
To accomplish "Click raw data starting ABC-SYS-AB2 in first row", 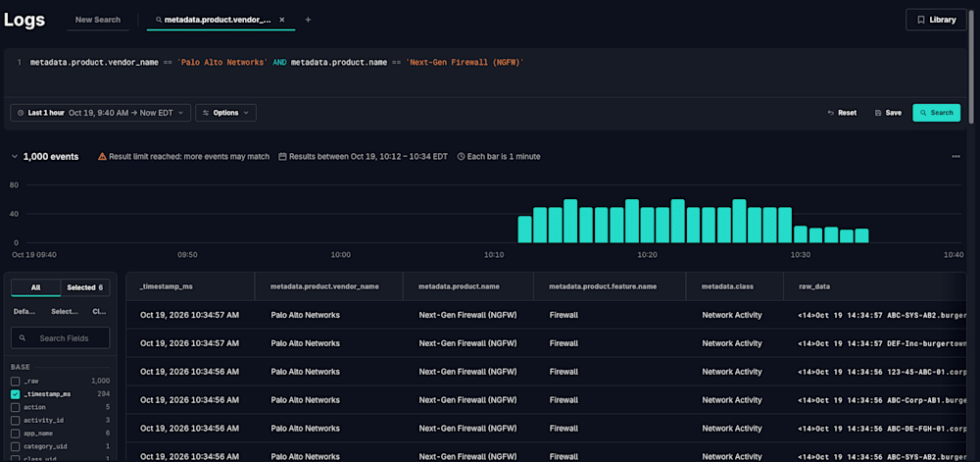I will (x=883, y=315).
